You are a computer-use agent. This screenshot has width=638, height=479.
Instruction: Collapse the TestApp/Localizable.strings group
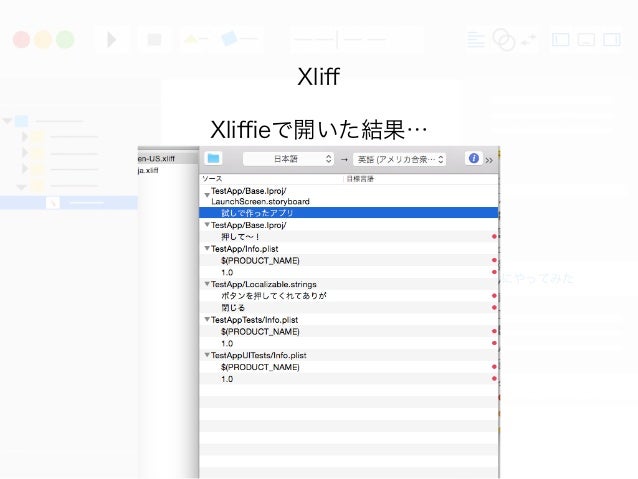(207, 284)
